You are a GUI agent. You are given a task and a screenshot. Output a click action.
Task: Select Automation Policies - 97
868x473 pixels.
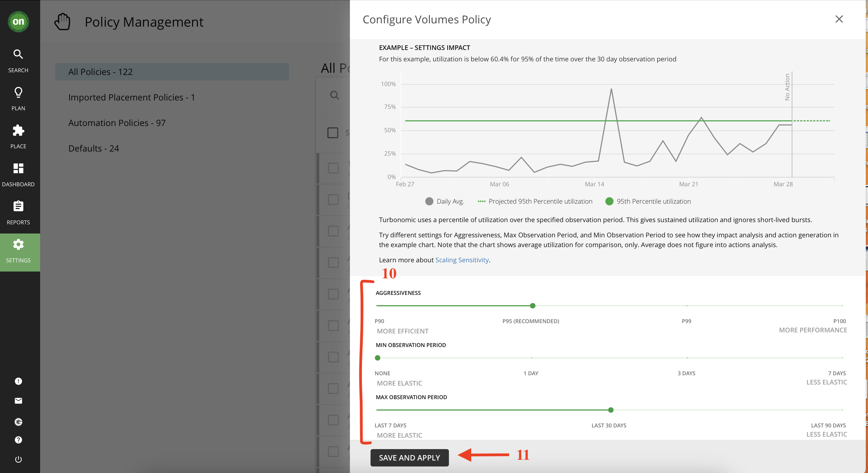click(x=117, y=123)
